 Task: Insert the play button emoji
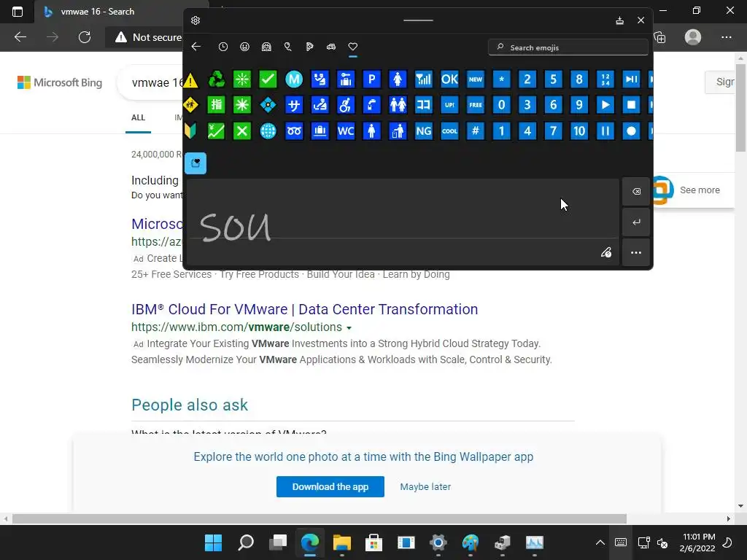click(x=605, y=105)
